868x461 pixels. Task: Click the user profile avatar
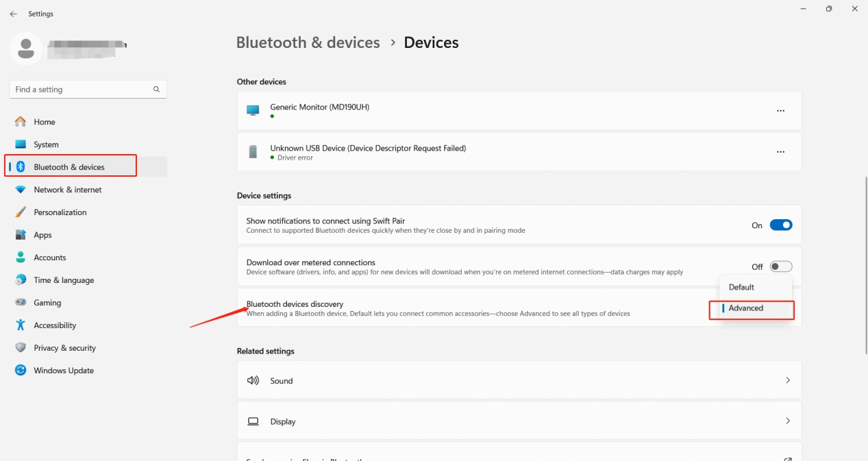pos(26,47)
